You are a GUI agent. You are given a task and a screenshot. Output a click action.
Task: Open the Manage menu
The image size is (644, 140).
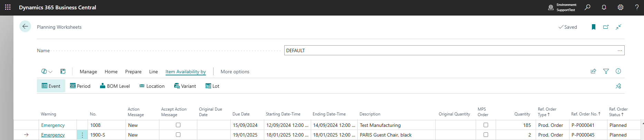(88, 72)
